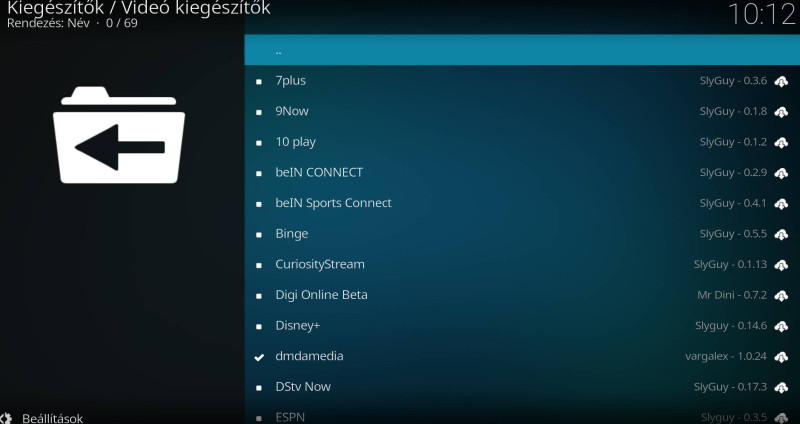
Task: Click the cloud download icon for beIN CONNECT
Action: coord(781,173)
